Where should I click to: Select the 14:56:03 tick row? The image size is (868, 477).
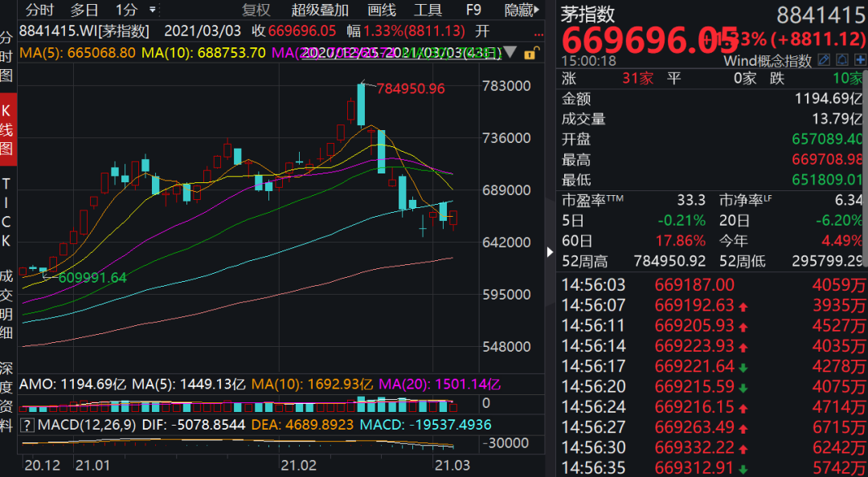pyautogui.click(x=712, y=286)
